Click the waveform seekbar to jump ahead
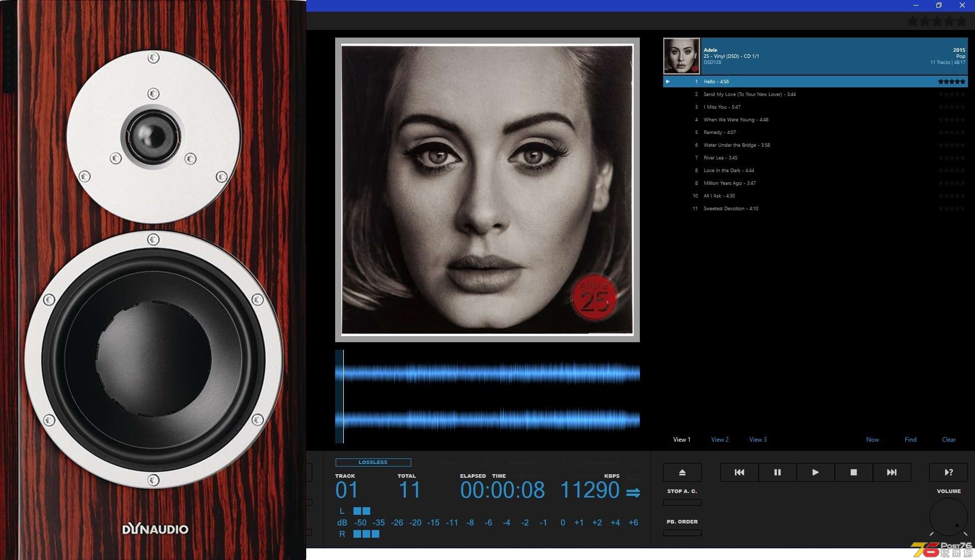 click(x=487, y=396)
